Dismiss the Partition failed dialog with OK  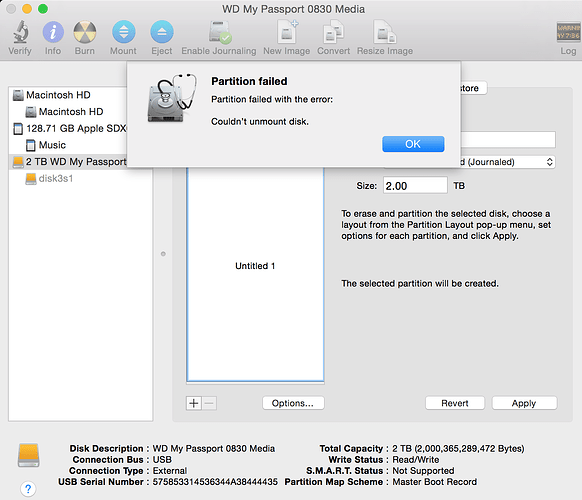[x=413, y=144]
